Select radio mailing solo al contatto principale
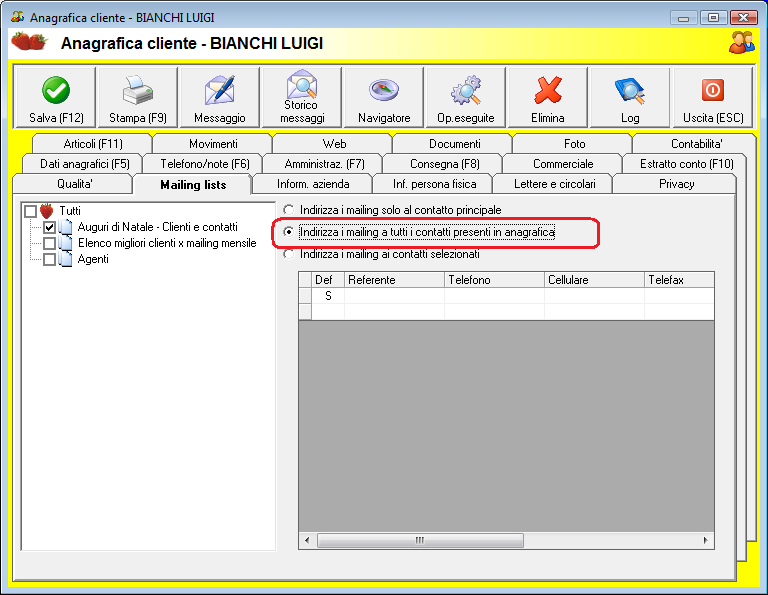768x595 pixels. (x=288, y=210)
